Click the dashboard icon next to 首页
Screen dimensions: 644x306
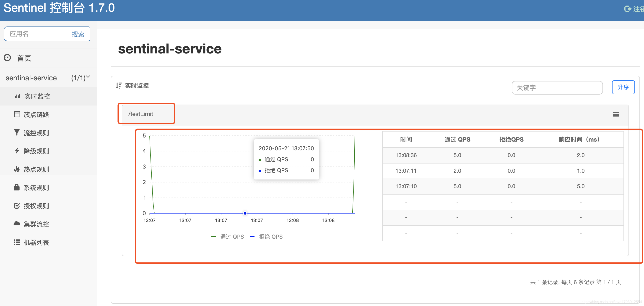[x=7, y=58]
